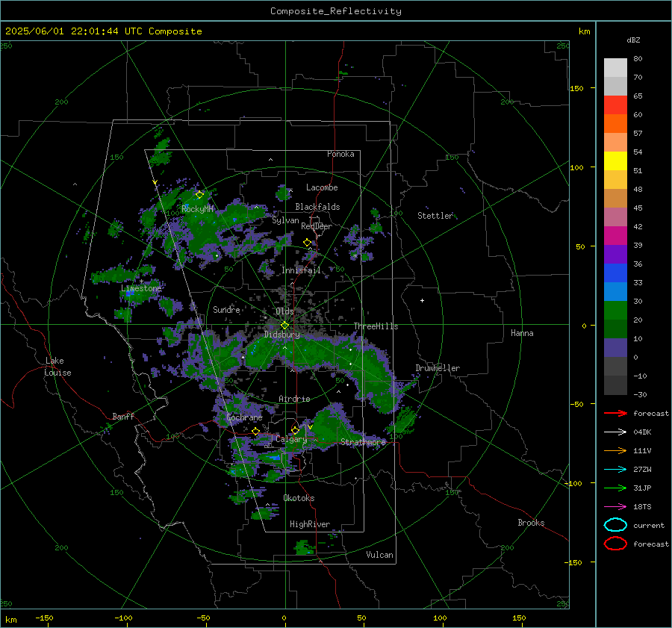Click the ThreeHills label
The image size is (672, 628).
376,326
